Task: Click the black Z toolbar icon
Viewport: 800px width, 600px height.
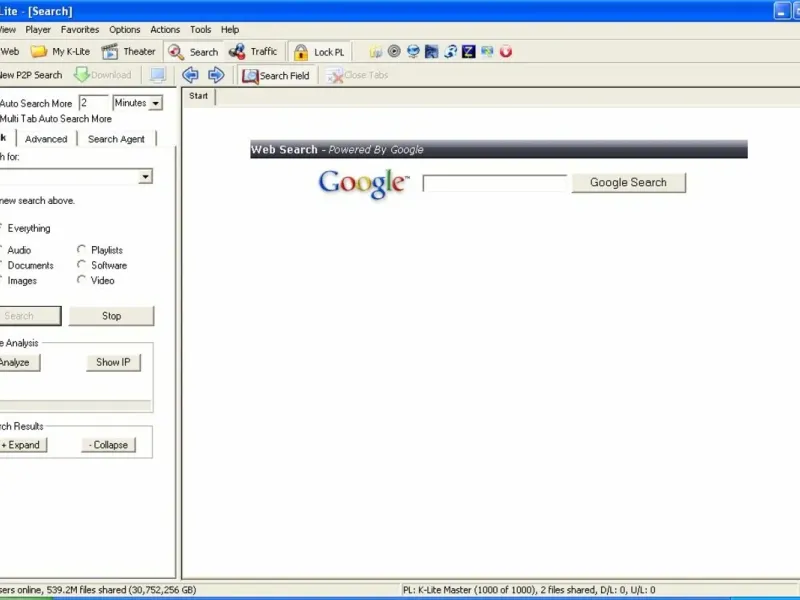Action: (468, 51)
